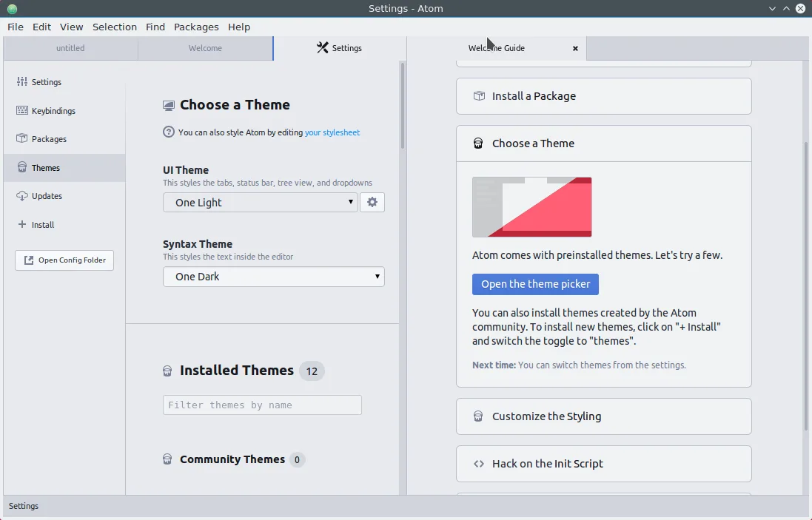Click the Welcome Guide vertical scrollbar
Image resolution: width=812 pixels, height=520 pixels.
pos(806,286)
